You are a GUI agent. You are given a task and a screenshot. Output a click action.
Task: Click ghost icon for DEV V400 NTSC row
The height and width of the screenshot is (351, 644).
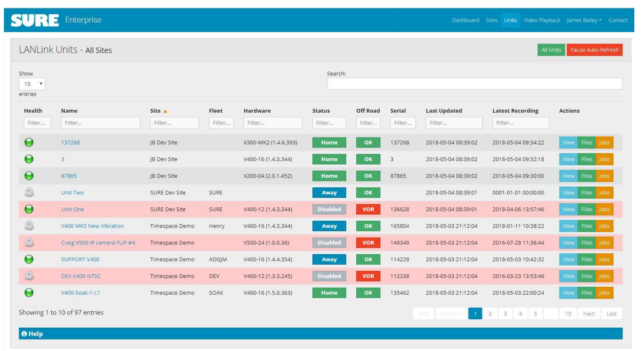pos(29,276)
